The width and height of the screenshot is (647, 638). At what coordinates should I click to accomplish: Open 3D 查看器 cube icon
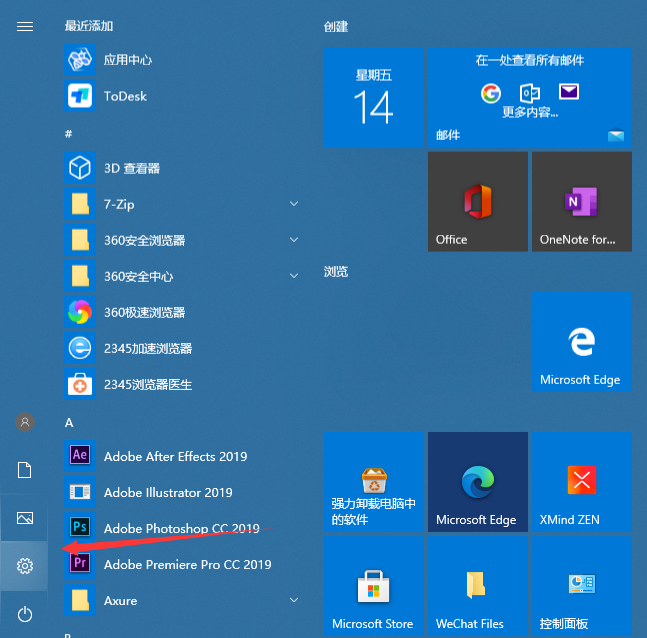80,168
